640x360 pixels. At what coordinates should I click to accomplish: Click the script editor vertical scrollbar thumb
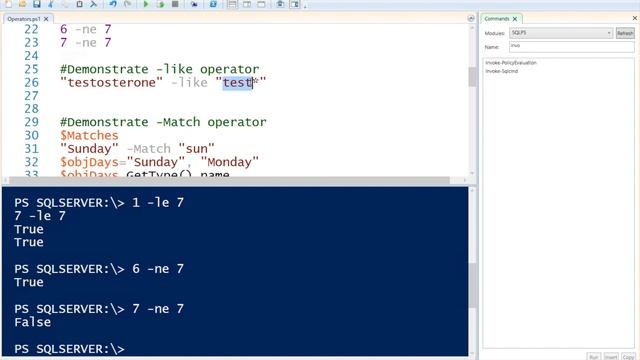tap(472, 77)
